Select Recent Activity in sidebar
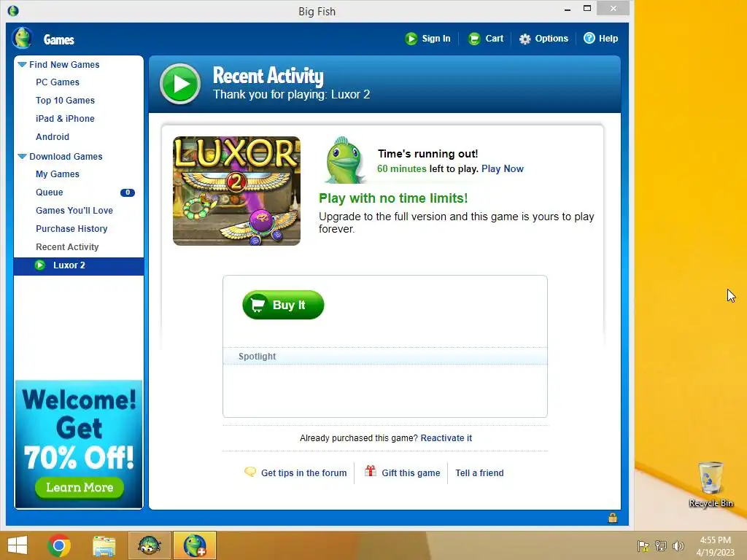Screen dimensions: 747x560 pyautogui.click(x=67, y=247)
